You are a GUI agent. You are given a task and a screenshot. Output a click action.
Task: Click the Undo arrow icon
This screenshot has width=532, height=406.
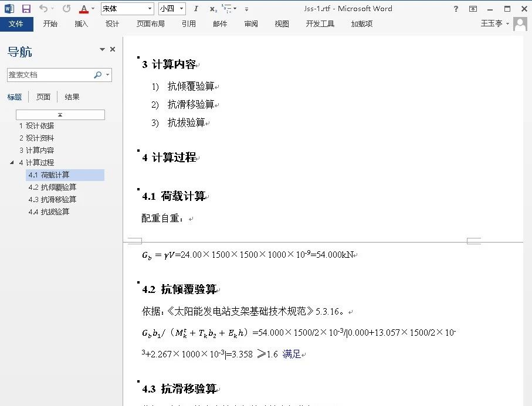tap(43, 9)
